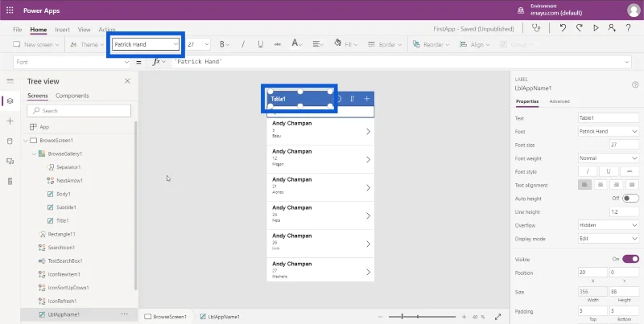
Task: Open the Patrick Hand font dropdown in toolbar
Action: pos(146,44)
